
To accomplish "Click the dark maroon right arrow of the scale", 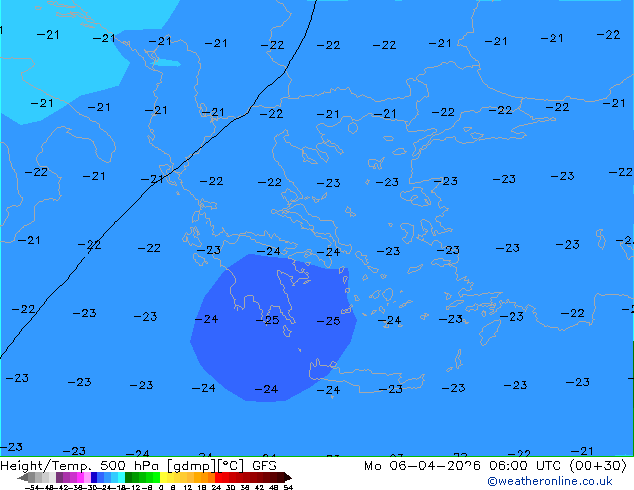I will pyautogui.click(x=287, y=477).
